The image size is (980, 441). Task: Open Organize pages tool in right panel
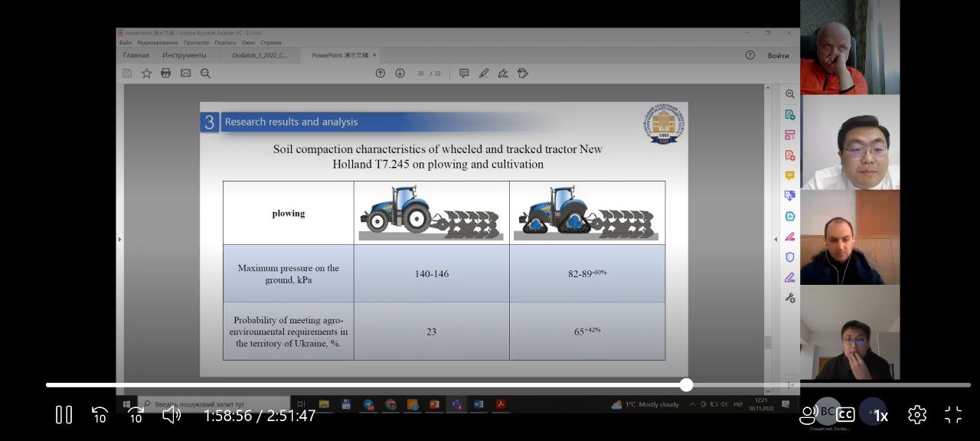(790, 135)
